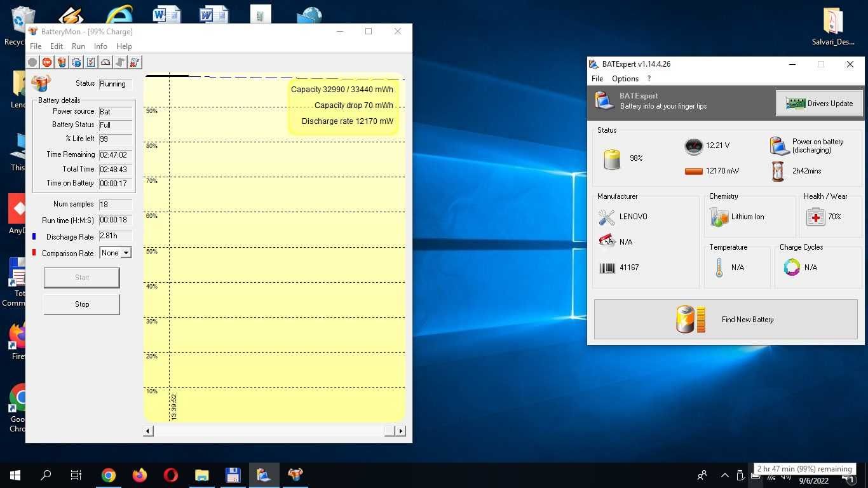Click the thermometer Temperature icon

pos(719,268)
